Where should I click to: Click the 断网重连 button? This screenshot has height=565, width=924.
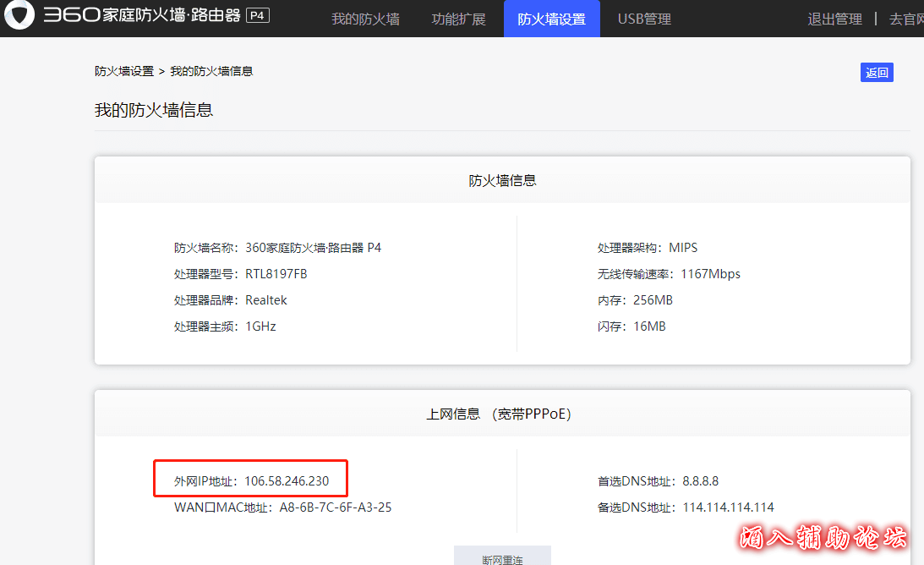(x=502, y=558)
